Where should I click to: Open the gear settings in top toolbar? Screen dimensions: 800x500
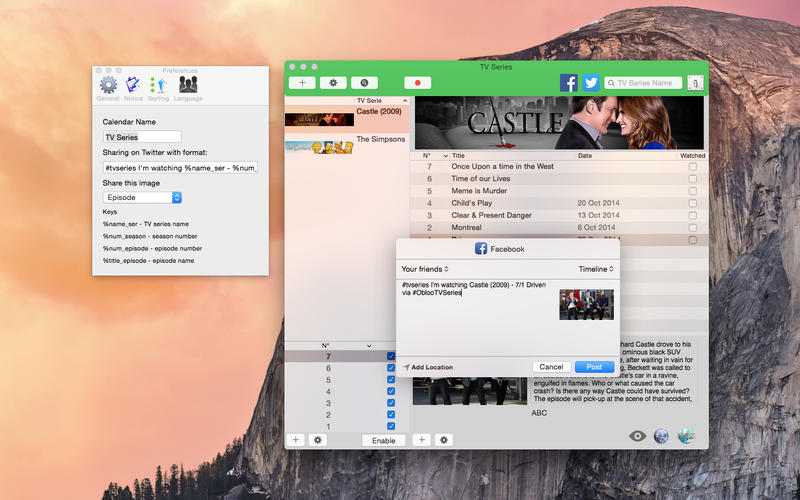tap(333, 83)
